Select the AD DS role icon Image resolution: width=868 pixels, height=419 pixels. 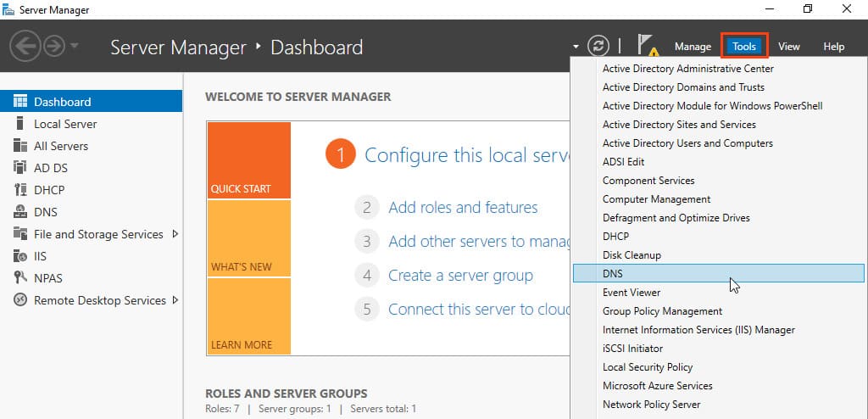click(20, 168)
